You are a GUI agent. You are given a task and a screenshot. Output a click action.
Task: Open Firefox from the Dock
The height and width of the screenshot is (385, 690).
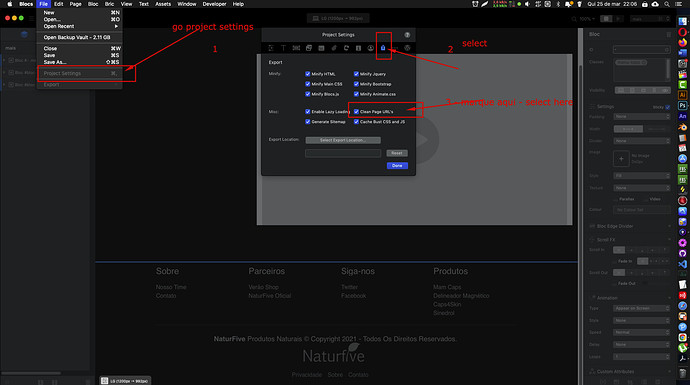(683, 42)
